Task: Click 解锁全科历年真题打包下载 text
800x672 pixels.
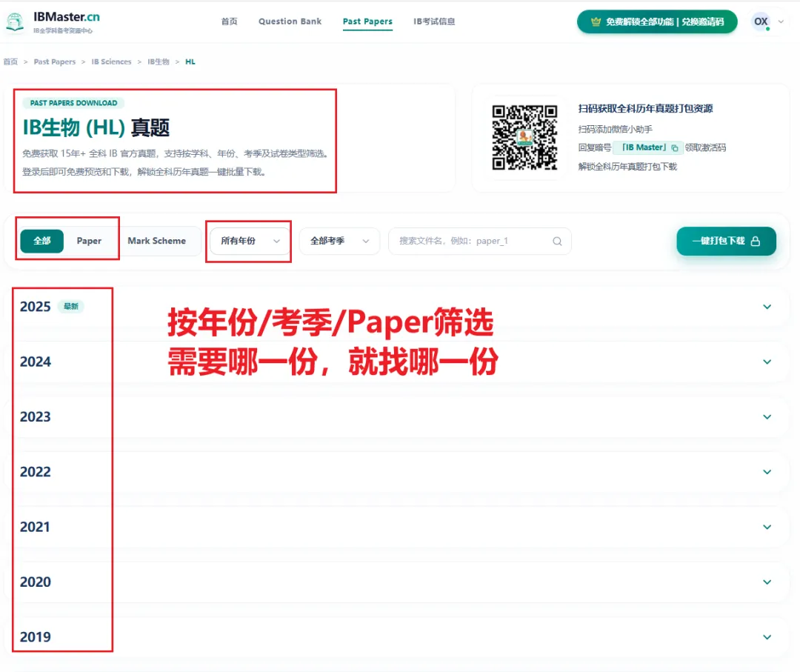Action: tap(627, 167)
